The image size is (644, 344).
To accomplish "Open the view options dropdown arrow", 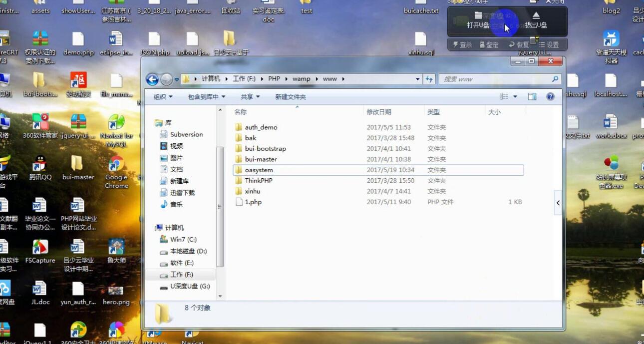I will pyautogui.click(x=515, y=97).
